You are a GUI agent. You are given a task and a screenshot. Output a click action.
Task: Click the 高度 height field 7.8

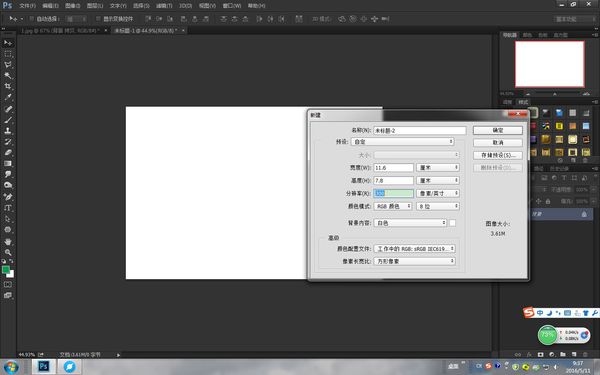(x=393, y=180)
